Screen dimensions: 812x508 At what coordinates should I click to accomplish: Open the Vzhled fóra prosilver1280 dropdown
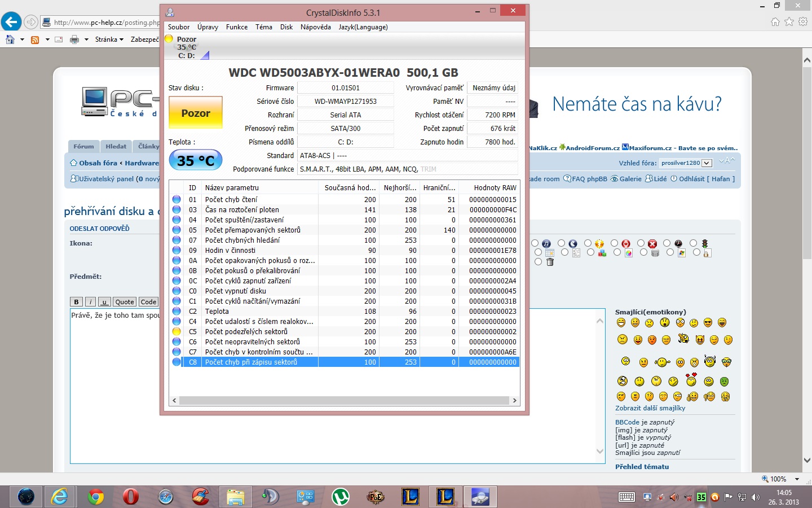point(686,163)
